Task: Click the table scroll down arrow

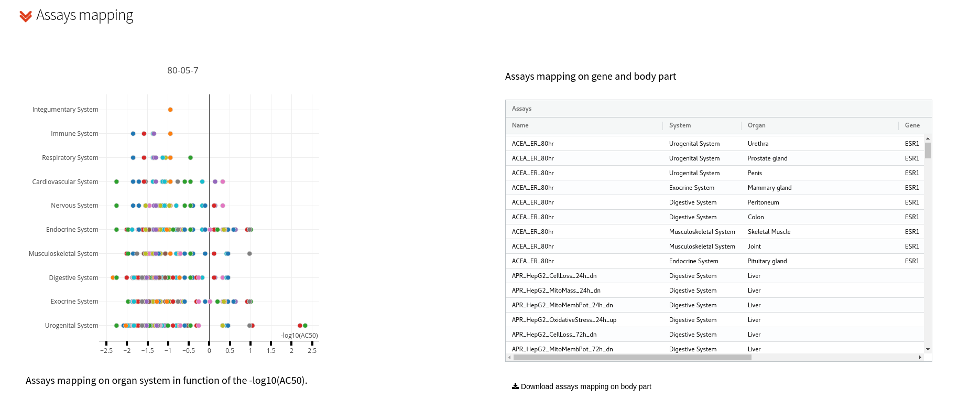Action: click(928, 349)
